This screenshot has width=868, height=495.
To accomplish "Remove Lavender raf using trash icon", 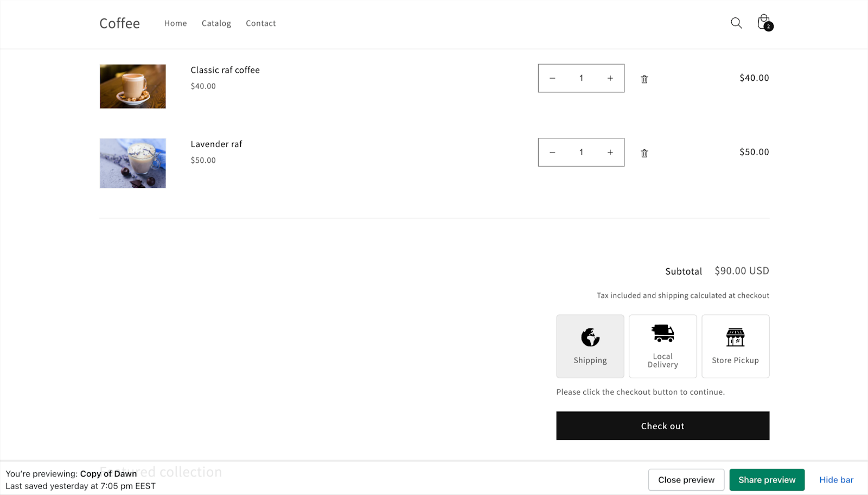I will 644,153.
